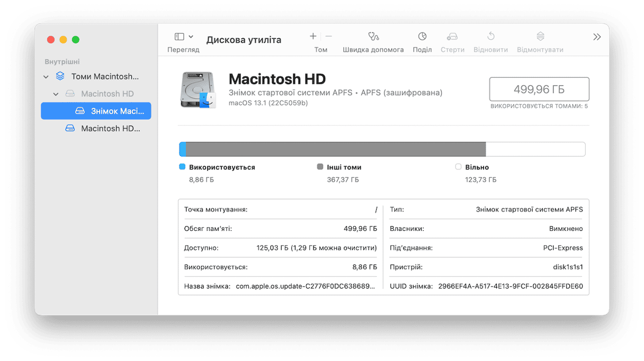Click the Стерти erase icon
The image size is (644, 361).
[452, 37]
